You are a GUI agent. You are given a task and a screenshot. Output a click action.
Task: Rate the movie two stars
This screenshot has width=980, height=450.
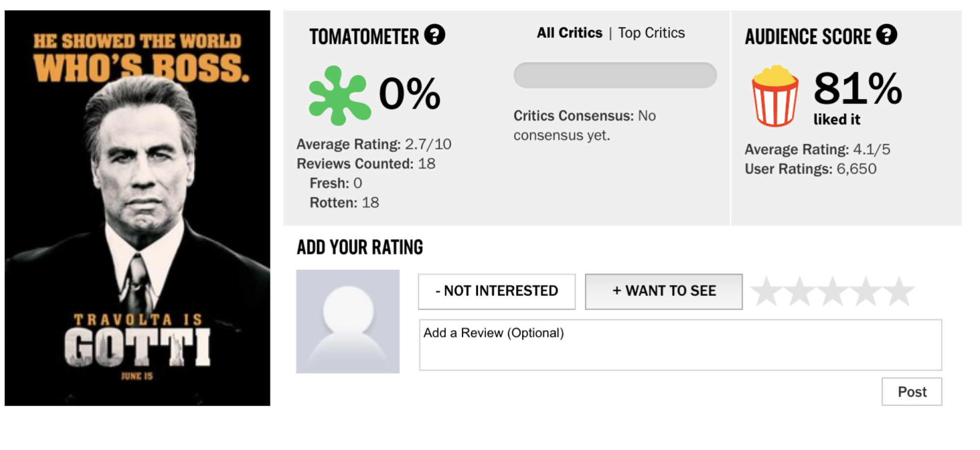[x=800, y=291]
